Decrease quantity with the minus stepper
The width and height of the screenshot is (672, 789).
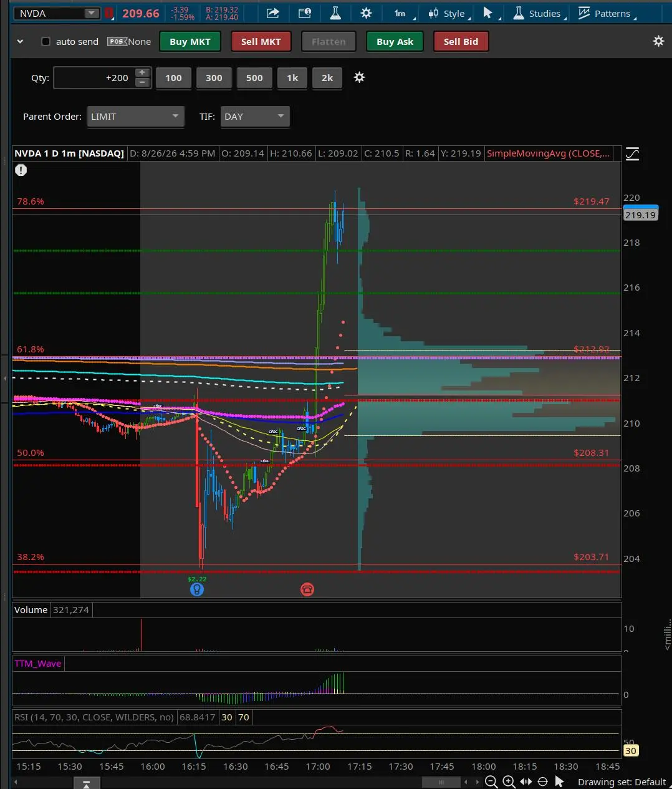tap(142, 83)
